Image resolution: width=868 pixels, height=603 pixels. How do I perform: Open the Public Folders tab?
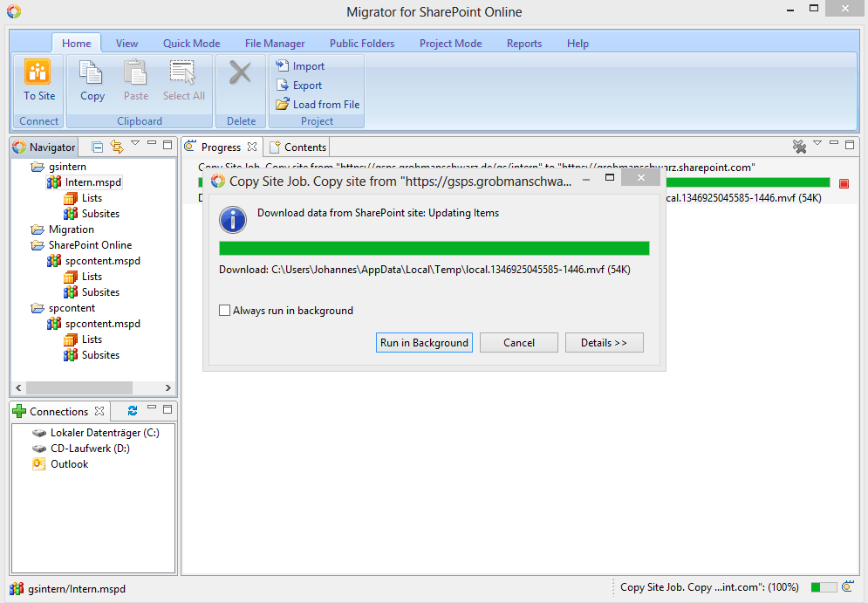click(362, 43)
